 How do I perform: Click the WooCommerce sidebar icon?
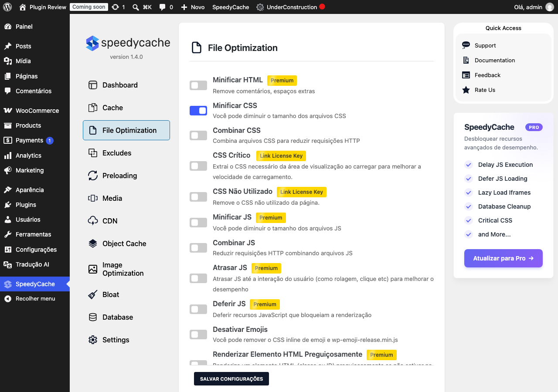pos(8,111)
